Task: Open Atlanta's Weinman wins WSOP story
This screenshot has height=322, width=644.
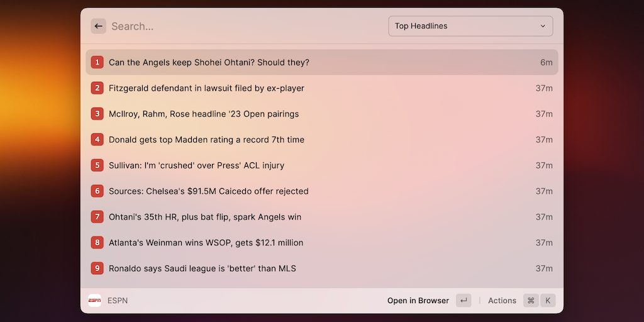Action: pos(206,243)
